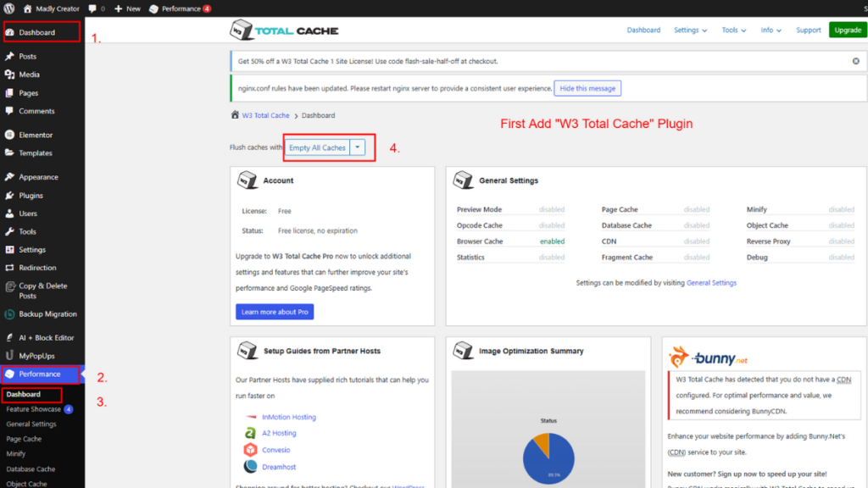Image resolution: width=868 pixels, height=488 pixels.
Task: Open the WordPress logo menu in admin bar
Action: point(9,8)
